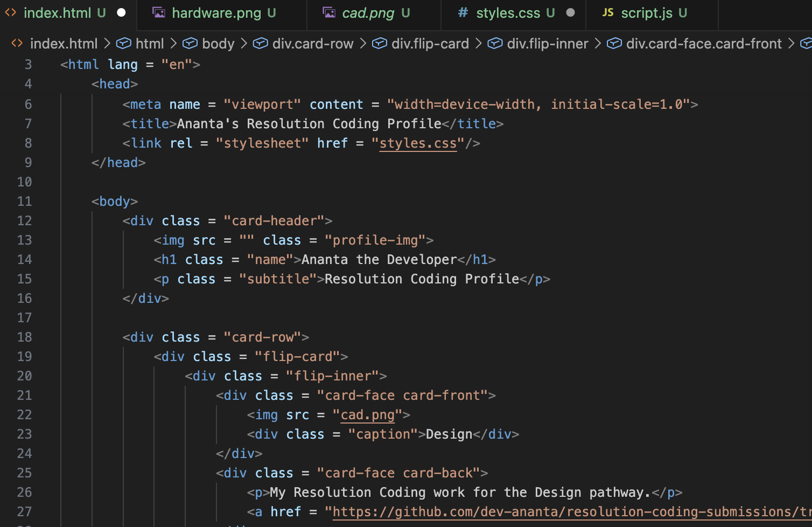Viewport: 812px width, 527px height.
Task: Click the "card-face card-back" class value
Action: tap(398, 473)
